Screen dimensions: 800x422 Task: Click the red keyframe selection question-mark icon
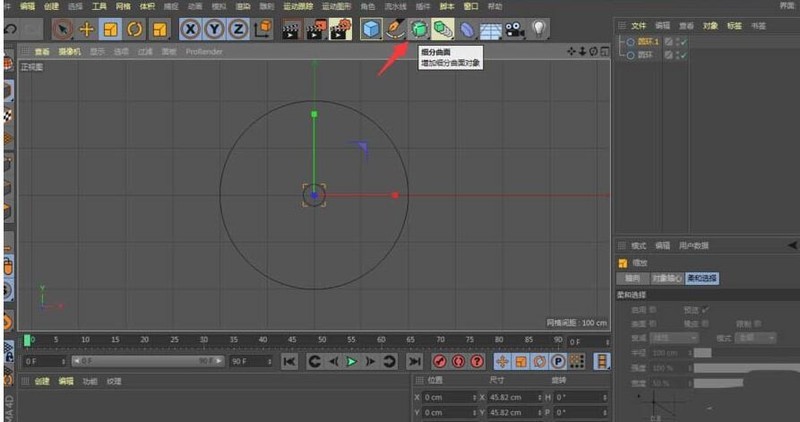[477, 361]
